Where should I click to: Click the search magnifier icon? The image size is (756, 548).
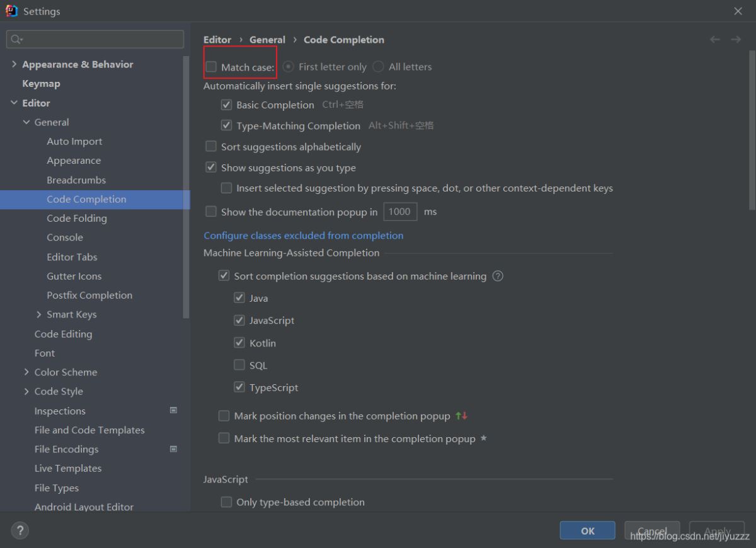tap(16, 40)
